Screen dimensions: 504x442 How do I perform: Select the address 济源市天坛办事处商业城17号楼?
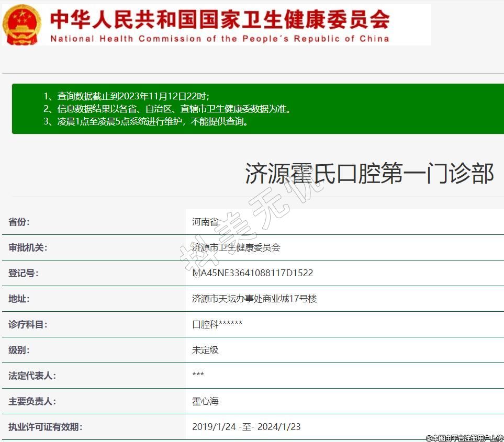pyautogui.click(x=254, y=299)
